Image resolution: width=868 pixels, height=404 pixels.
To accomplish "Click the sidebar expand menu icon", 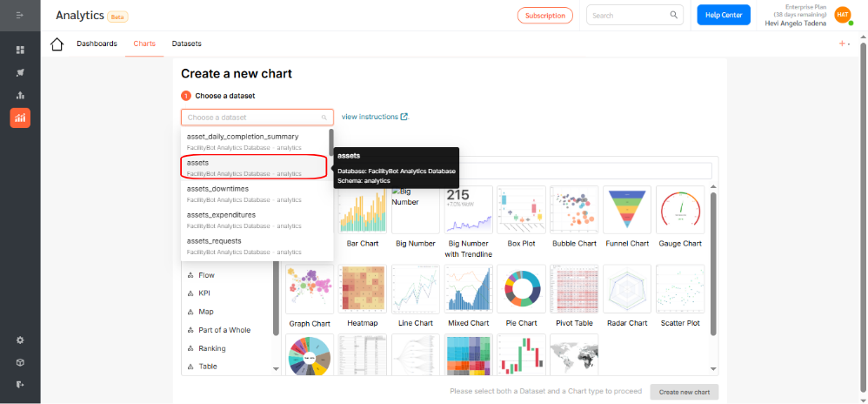I will click(x=20, y=15).
